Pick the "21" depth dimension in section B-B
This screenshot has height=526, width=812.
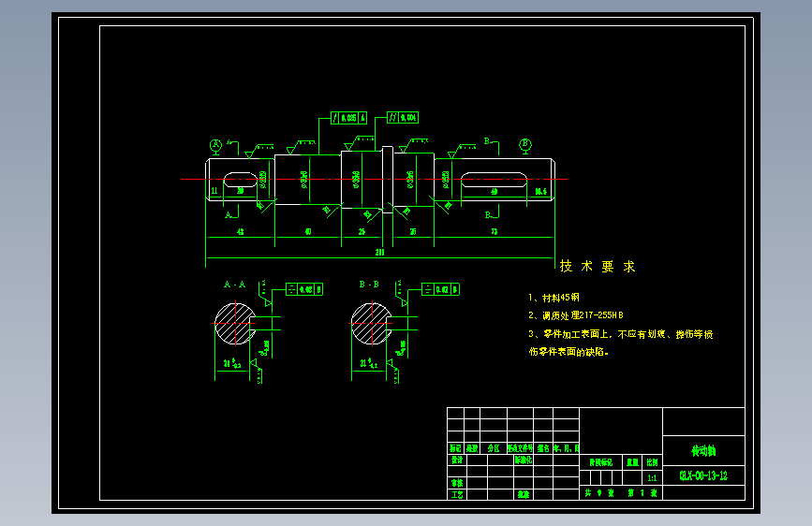(x=369, y=363)
